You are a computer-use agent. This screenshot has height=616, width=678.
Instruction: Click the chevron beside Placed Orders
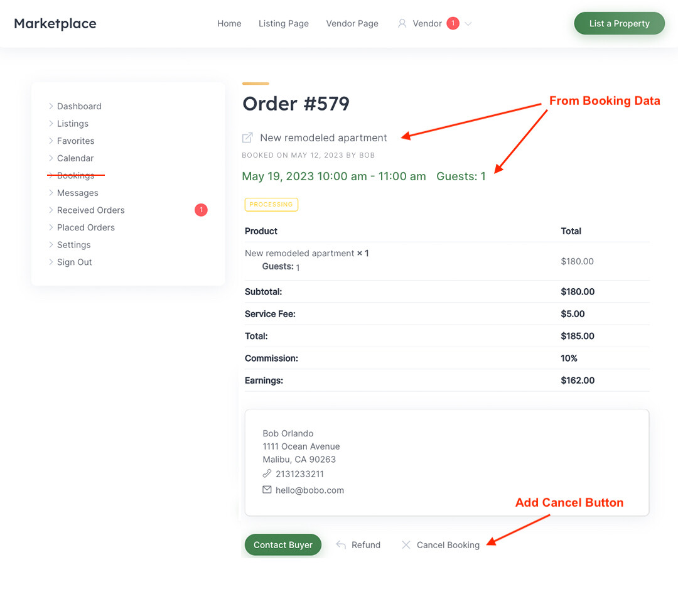[51, 227]
